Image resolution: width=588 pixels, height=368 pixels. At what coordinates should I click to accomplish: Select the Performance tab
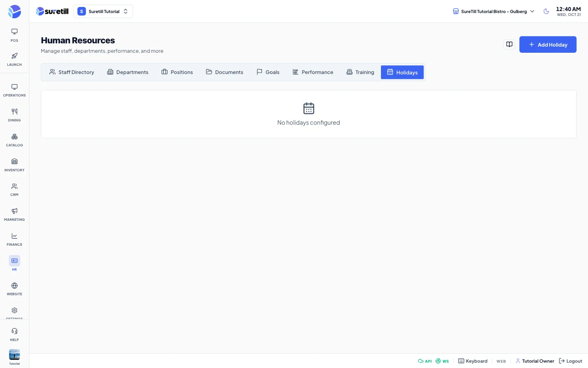313,72
